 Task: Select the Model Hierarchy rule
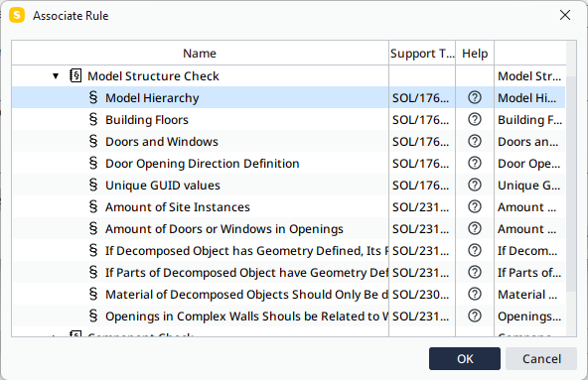[x=288, y=98]
